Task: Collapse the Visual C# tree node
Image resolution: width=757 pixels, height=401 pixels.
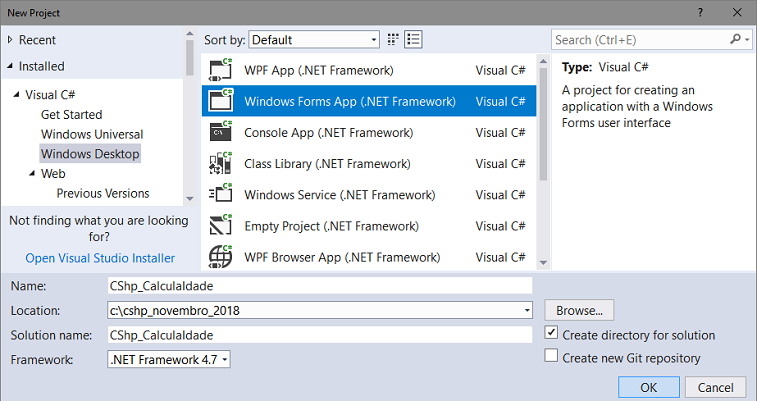Action: pyautogui.click(x=17, y=95)
